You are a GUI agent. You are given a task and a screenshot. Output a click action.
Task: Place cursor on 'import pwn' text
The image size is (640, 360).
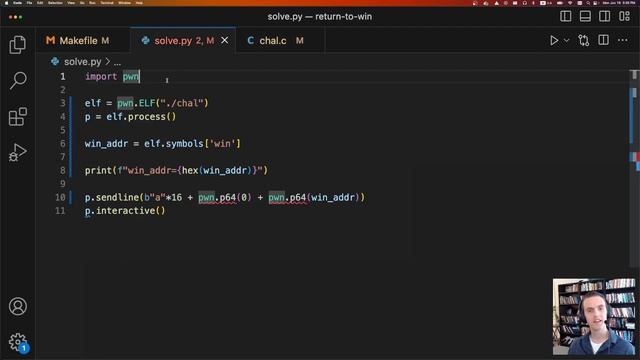coord(112,76)
